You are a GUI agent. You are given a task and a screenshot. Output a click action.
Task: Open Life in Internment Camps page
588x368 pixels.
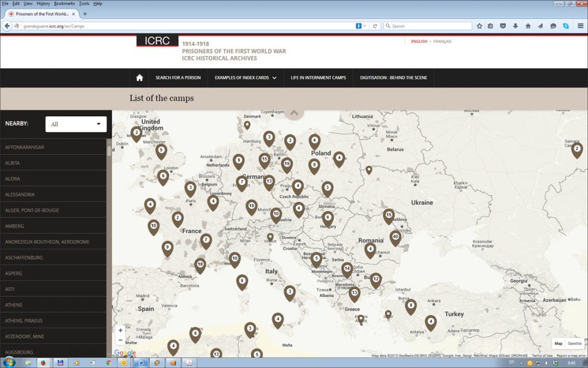tap(318, 78)
